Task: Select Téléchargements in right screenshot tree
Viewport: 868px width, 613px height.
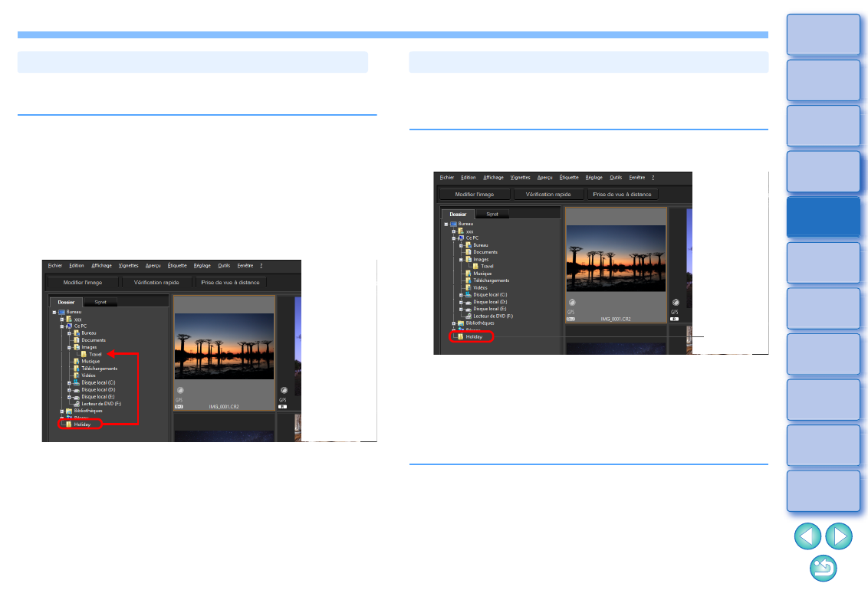Action: [x=487, y=280]
